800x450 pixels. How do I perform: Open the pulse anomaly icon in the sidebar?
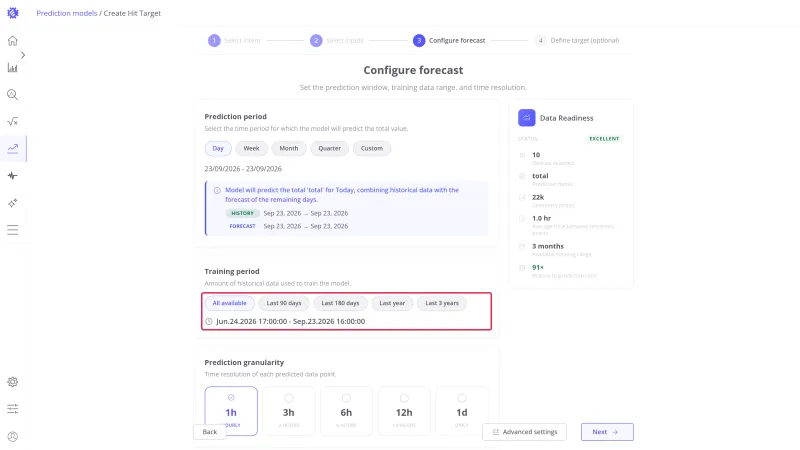[13, 176]
